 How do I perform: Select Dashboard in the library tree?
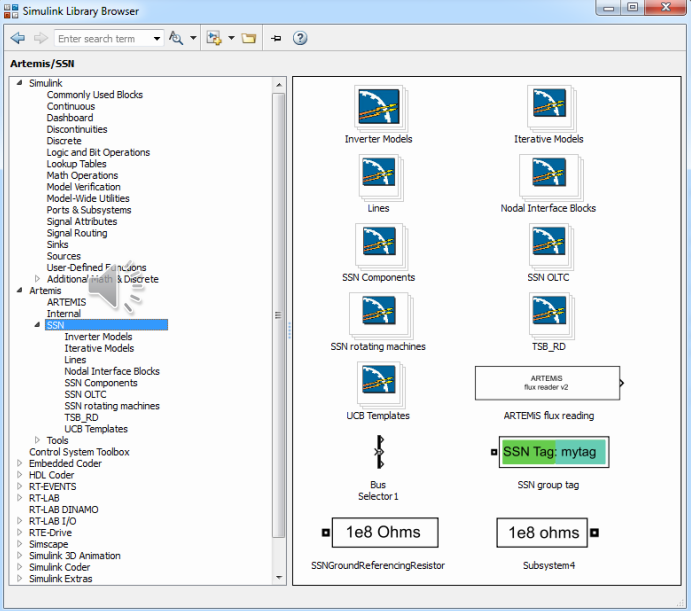click(70, 118)
